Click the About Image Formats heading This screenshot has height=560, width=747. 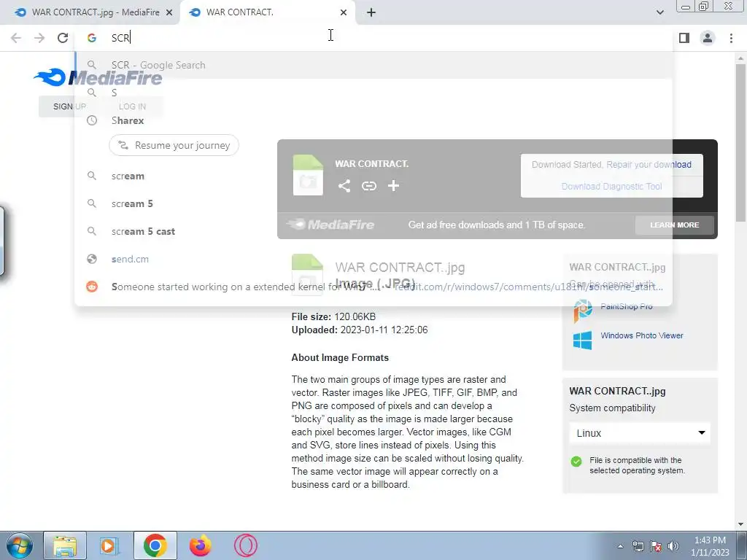click(340, 357)
